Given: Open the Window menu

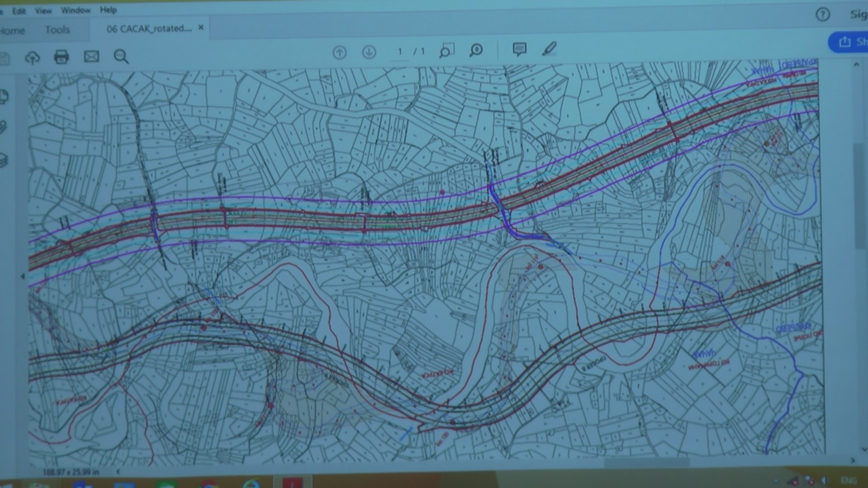Looking at the screenshot, I should click(x=76, y=10).
